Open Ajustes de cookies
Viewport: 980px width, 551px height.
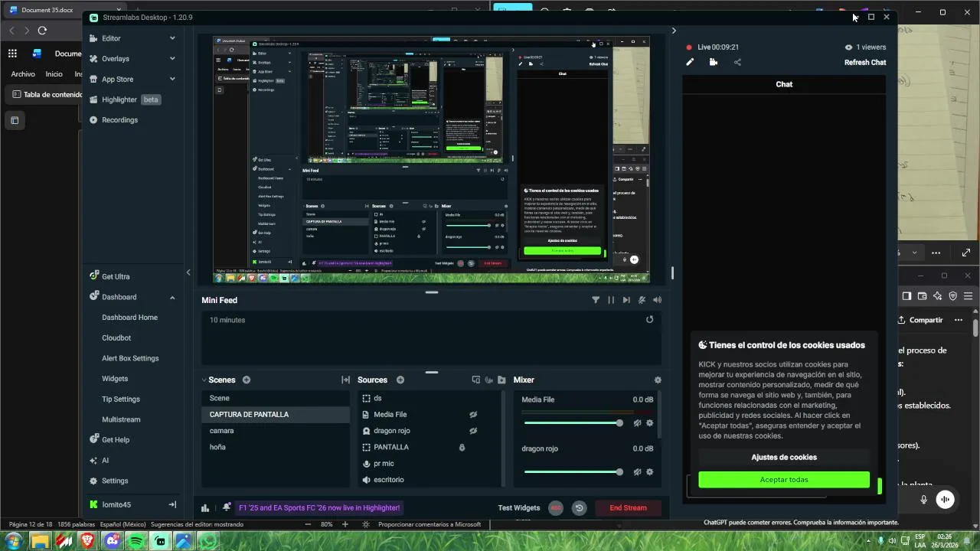[x=784, y=457]
